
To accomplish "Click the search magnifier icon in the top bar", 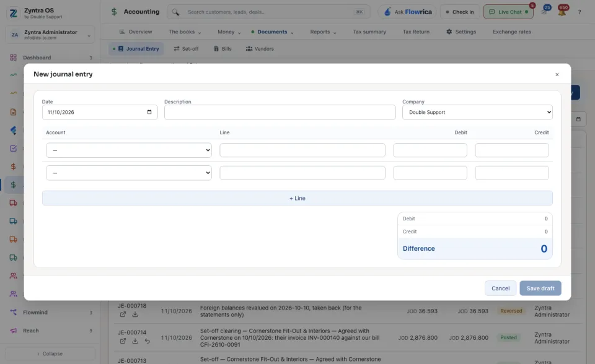I will point(175,12).
